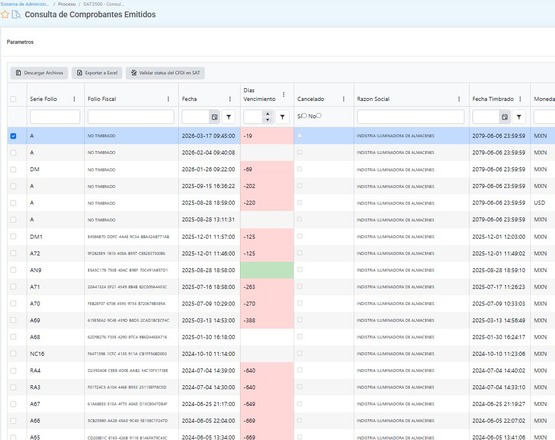Screen dimensions: 555x440
Task: Click the Descargar Archivos button
Action: coord(39,73)
